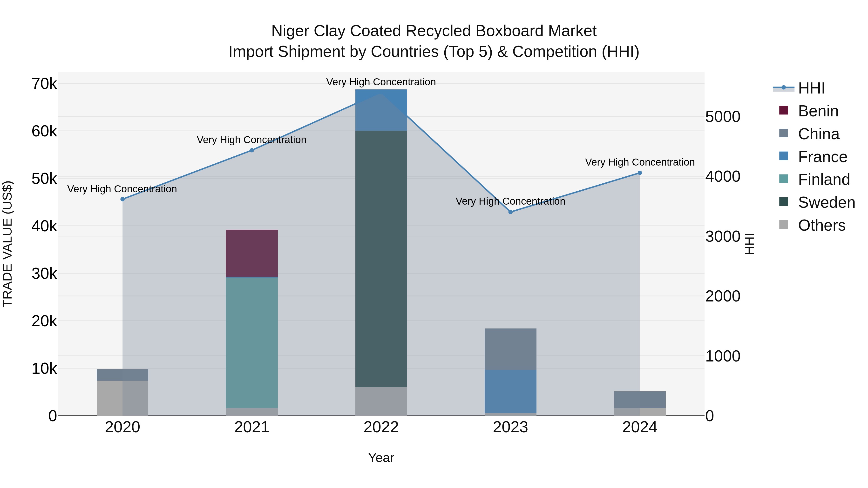This screenshot has width=868, height=488.
Task: Click the China bar segment in 2023
Action: 510,349
